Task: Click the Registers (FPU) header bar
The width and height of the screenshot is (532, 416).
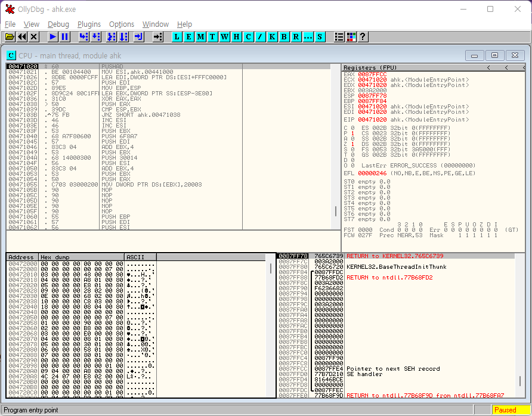Action: coord(434,67)
